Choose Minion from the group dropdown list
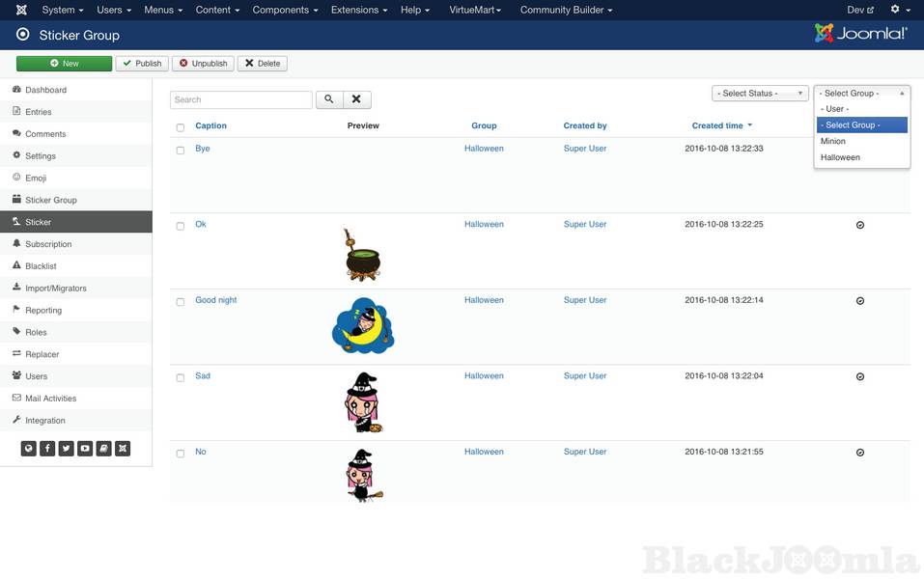 (833, 141)
